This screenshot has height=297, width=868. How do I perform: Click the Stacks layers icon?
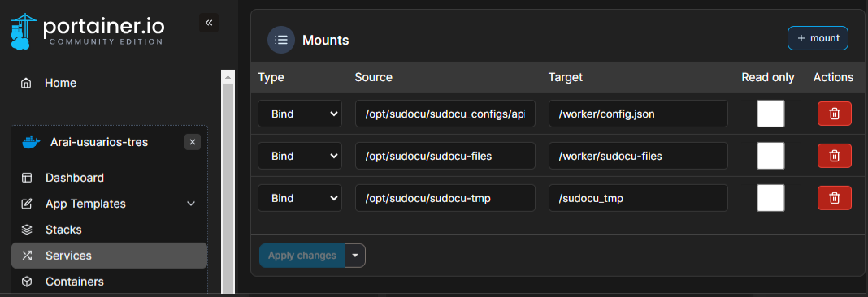[x=27, y=230]
